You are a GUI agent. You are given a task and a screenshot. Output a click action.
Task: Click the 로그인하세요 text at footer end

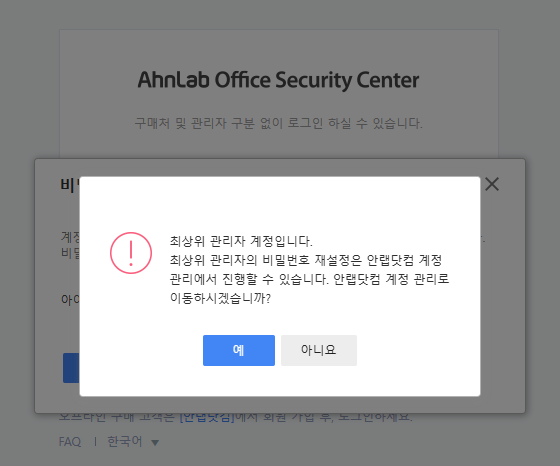[x=375, y=417]
